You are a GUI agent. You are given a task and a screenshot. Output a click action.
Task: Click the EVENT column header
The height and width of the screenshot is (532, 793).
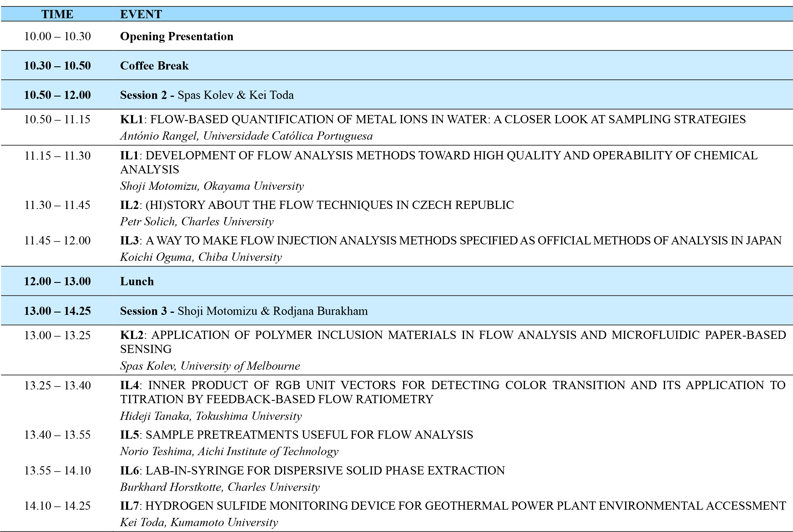coord(141,14)
